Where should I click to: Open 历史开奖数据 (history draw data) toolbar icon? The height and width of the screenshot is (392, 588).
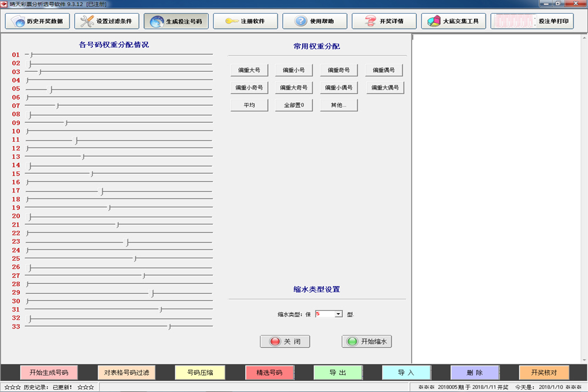coord(38,21)
